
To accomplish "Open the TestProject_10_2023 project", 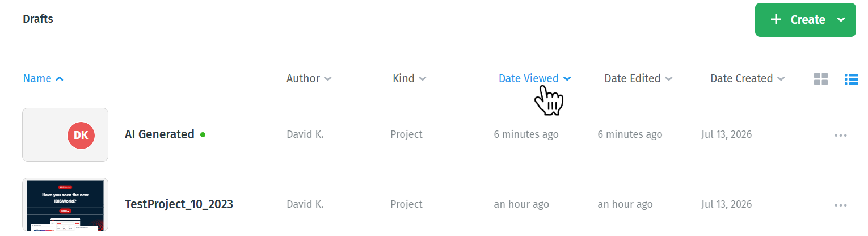I will (x=179, y=204).
